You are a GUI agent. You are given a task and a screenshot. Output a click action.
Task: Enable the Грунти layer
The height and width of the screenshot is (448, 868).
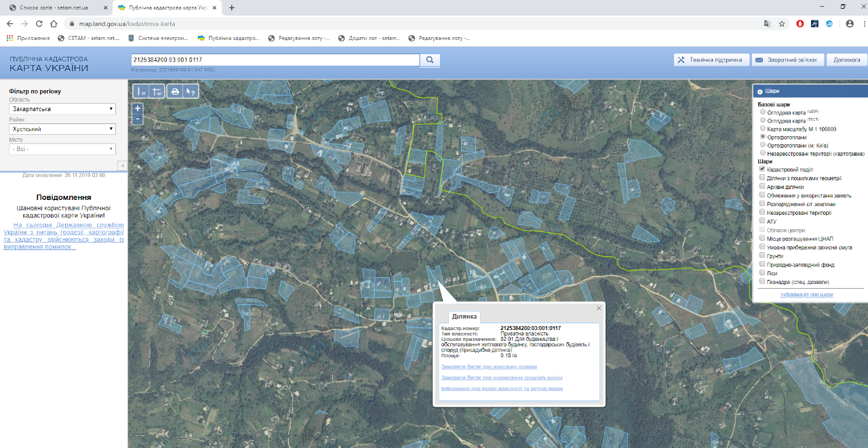pyautogui.click(x=763, y=256)
